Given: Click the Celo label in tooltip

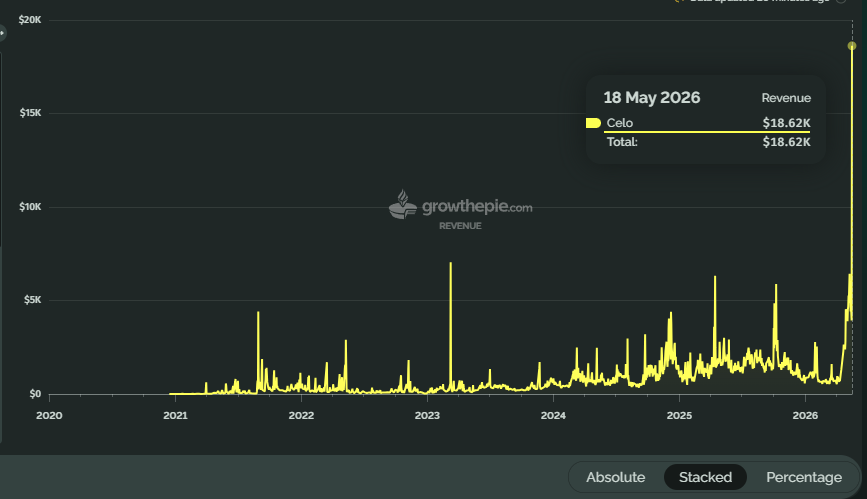Looking at the screenshot, I should click(619, 123).
